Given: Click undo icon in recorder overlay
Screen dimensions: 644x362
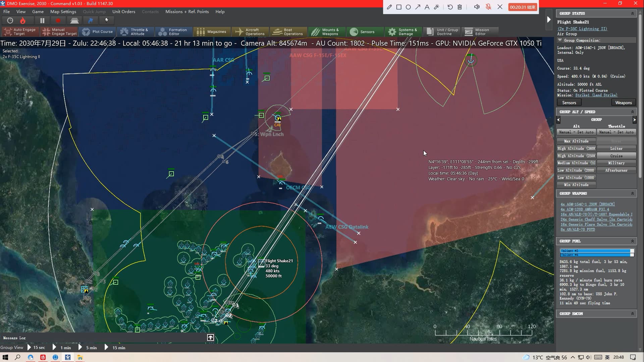Looking at the screenshot, I should [x=450, y=7].
